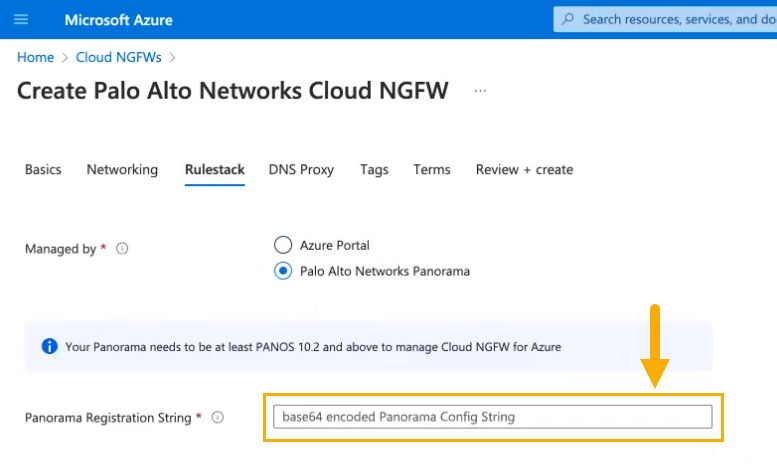This screenshot has height=476, width=777.
Task: Click info icon beside Managed by
Action: pos(122,249)
